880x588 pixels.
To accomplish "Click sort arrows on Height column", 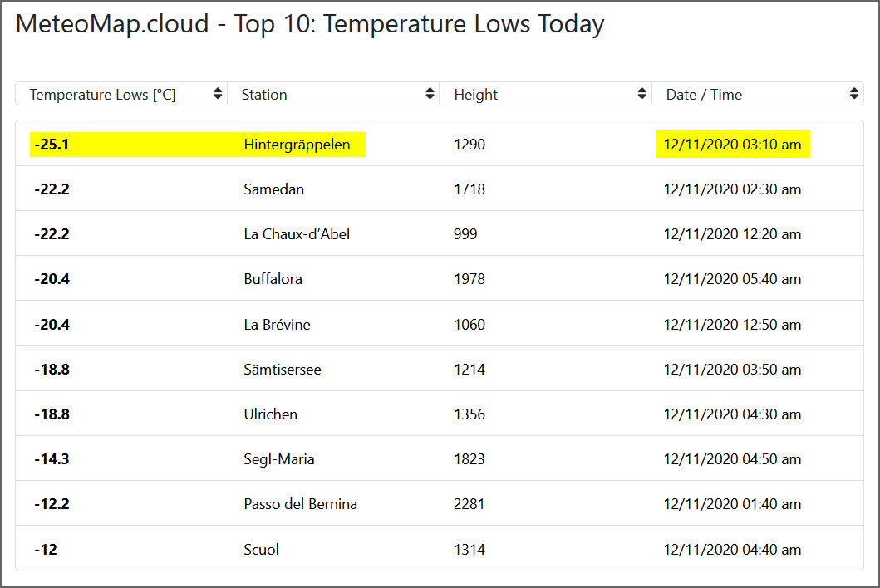I will click(x=642, y=94).
